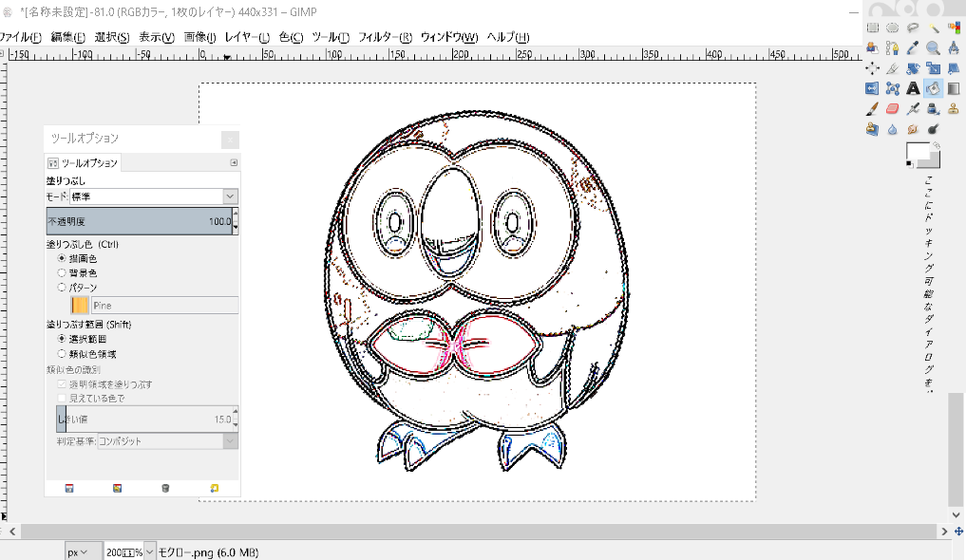Viewport: 966px width, 560px height.
Task: Select the Select by Color tool
Action: (x=954, y=28)
